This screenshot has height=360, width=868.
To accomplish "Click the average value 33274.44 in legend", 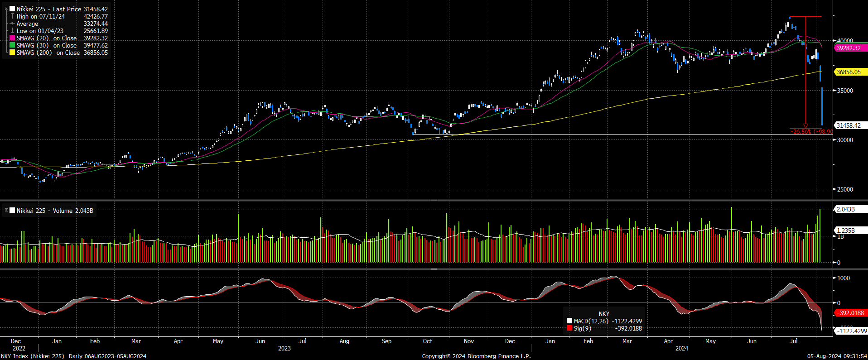I will point(96,24).
